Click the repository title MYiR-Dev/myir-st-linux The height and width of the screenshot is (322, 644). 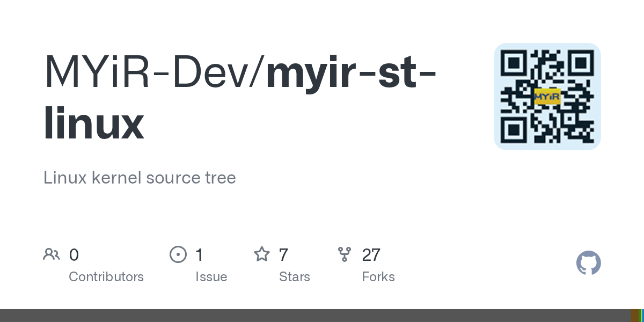point(240,98)
